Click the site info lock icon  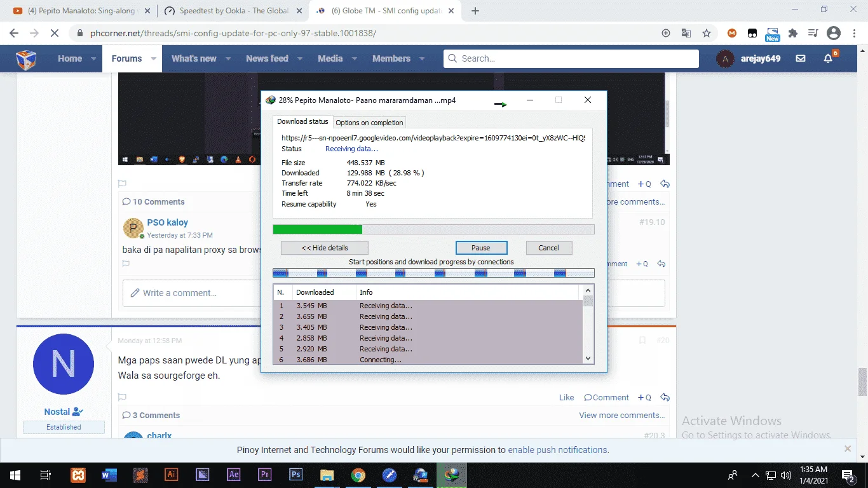(79, 34)
